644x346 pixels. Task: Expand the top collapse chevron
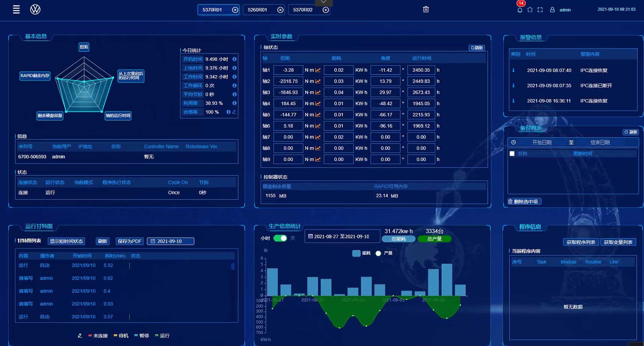point(324,2)
